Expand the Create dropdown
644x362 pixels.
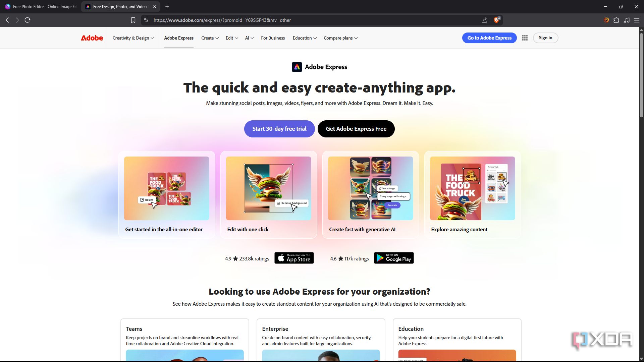pos(210,38)
